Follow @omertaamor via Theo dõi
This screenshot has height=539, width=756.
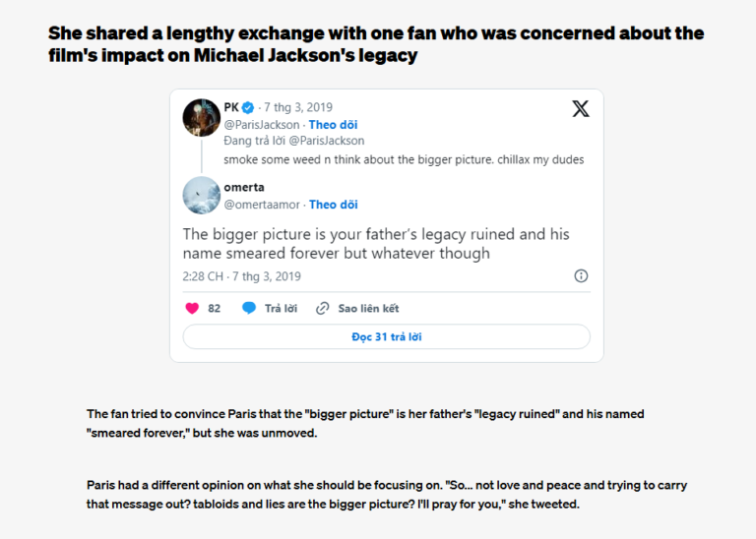click(x=333, y=205)
